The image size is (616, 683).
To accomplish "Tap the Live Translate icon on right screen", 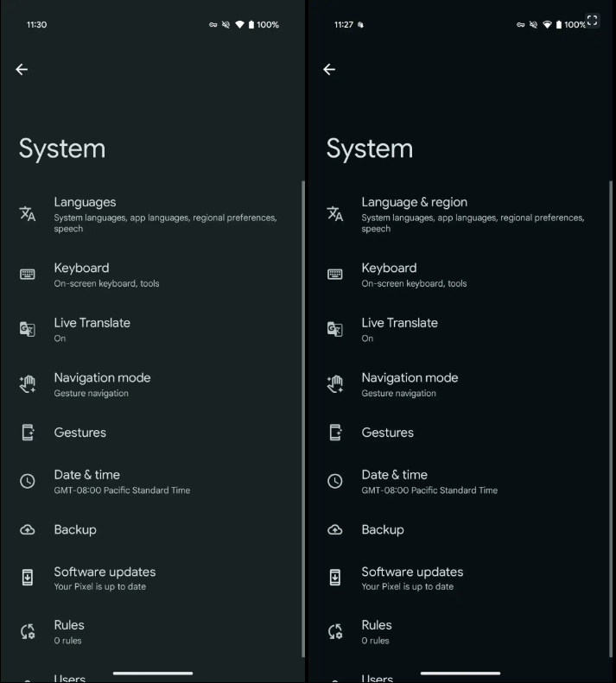I will pos(335,329).
